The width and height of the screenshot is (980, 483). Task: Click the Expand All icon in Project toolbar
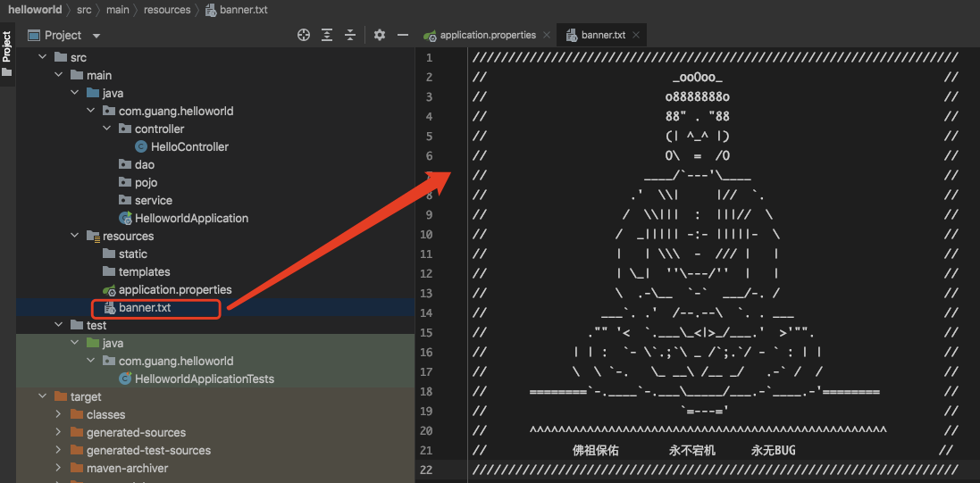pos(327,35)
